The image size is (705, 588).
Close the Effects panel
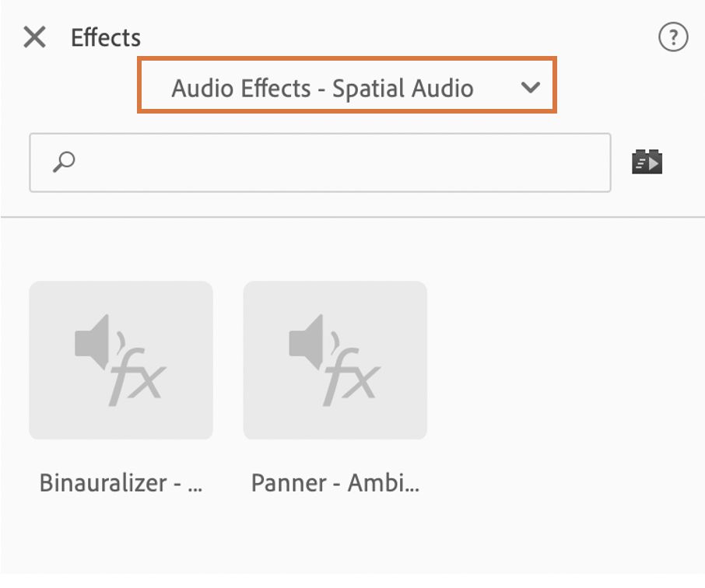point(34,37)
